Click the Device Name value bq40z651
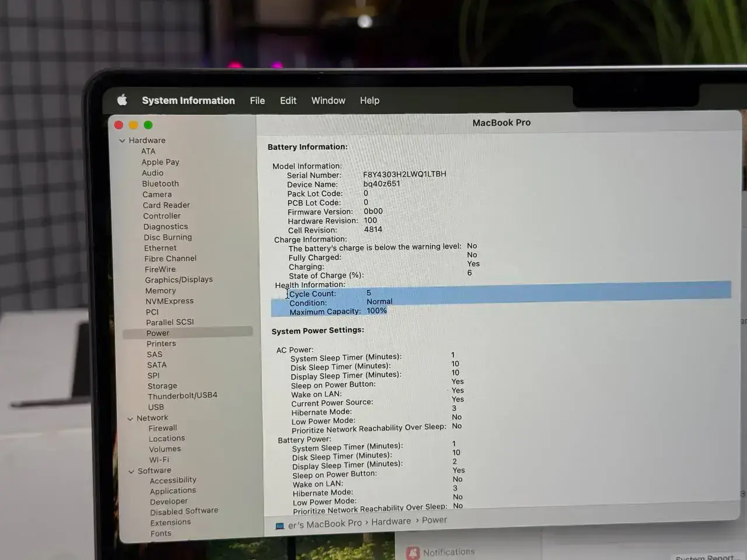This screenshot has width=747, height=560. pos(382,184)
